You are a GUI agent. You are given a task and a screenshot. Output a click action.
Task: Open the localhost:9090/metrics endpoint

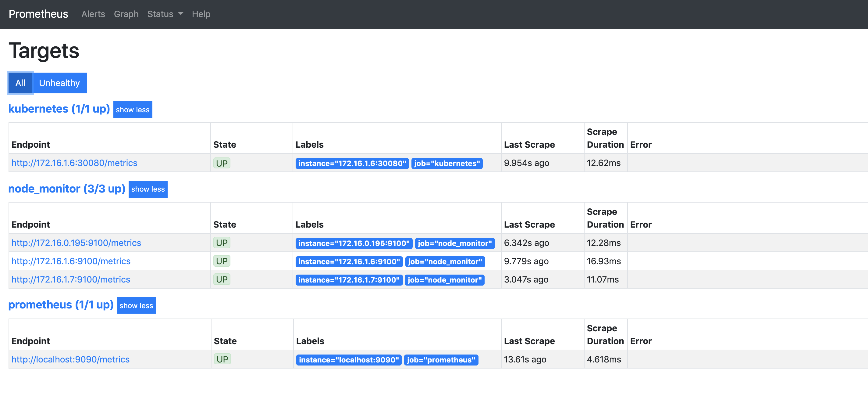[70, 359]
